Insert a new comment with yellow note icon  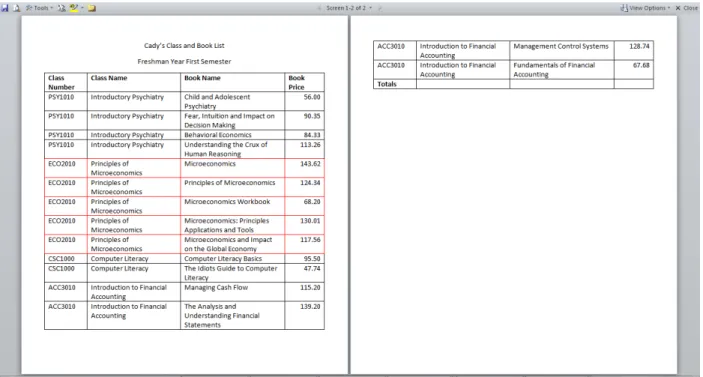click(92, 8)
